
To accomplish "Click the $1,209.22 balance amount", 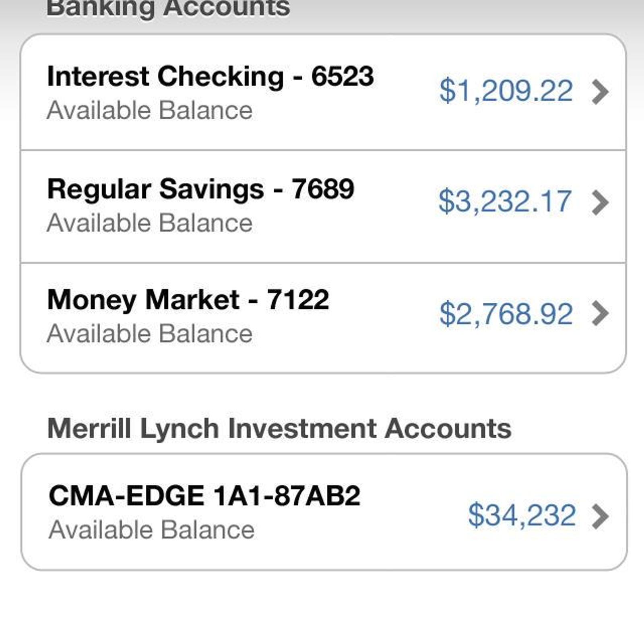I will pyautogui.click(x=506, y=91).
